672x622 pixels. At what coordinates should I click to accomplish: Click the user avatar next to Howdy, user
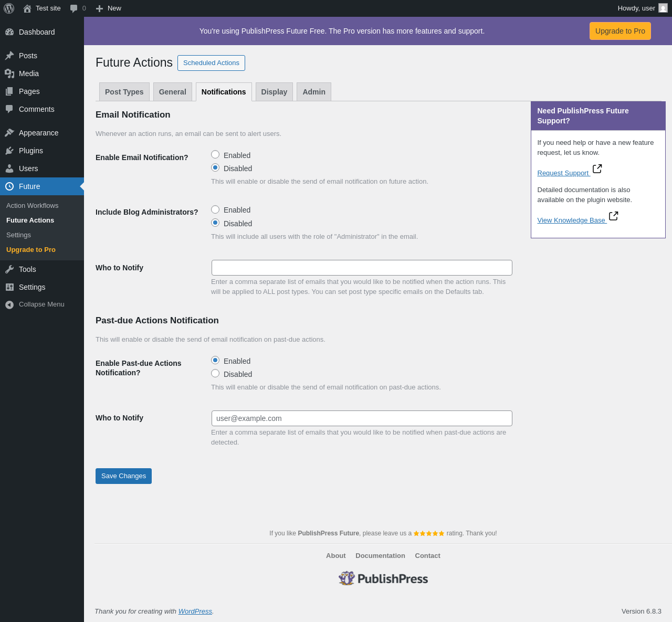point(663,8)
